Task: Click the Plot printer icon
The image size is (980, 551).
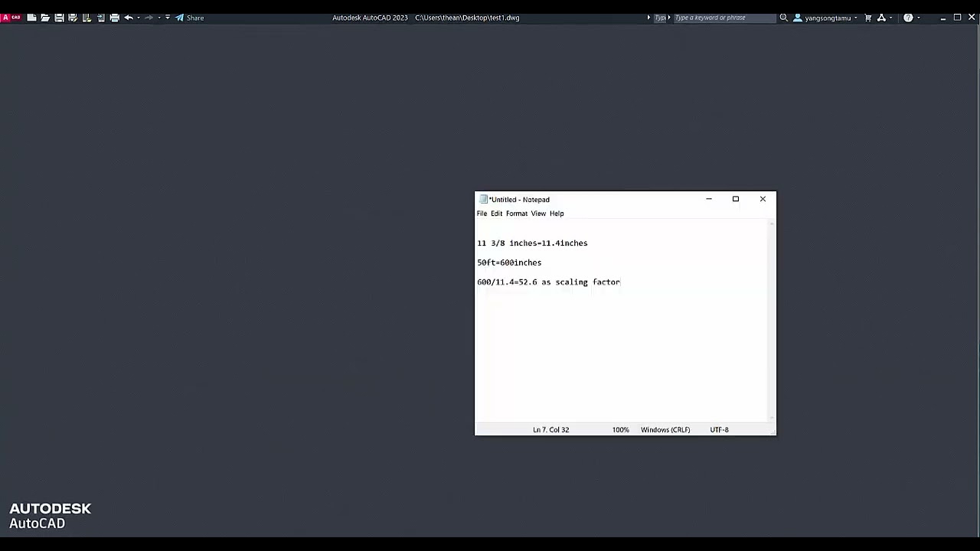Action: (114, 18)
